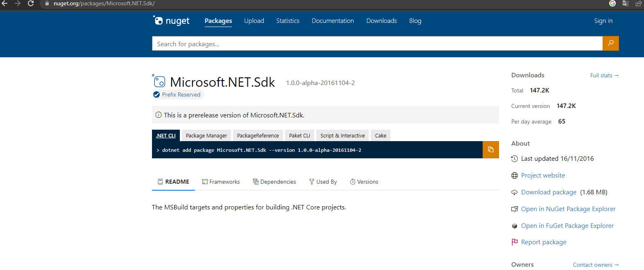This screenshot has width=644, height=270.
Task: Open the Project website link
Action: point(543,175)
